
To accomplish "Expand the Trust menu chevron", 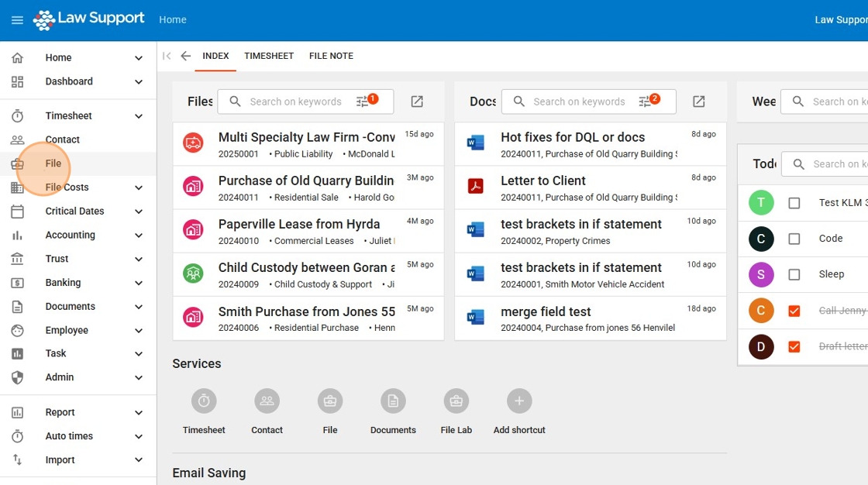I will tap(139, 259).
